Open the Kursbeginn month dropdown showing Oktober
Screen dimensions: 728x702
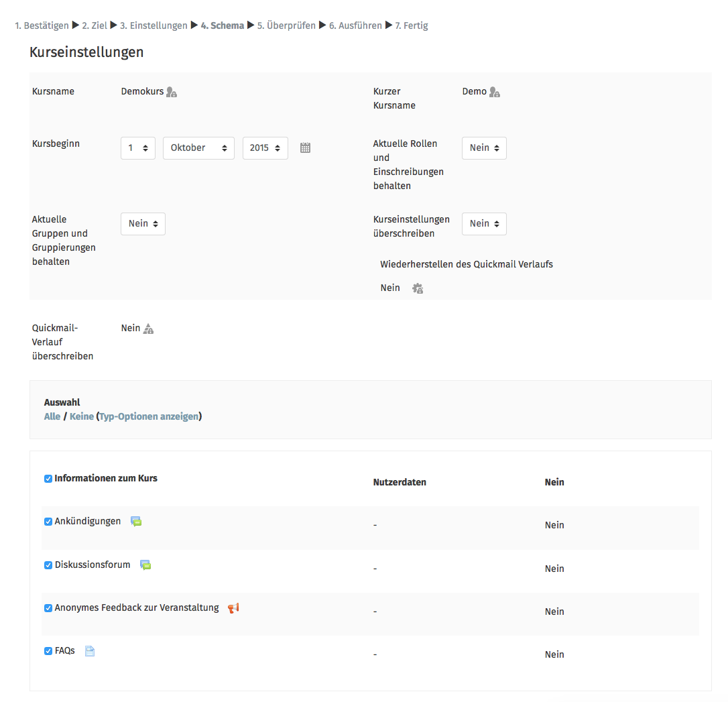[x=198, y=148]
